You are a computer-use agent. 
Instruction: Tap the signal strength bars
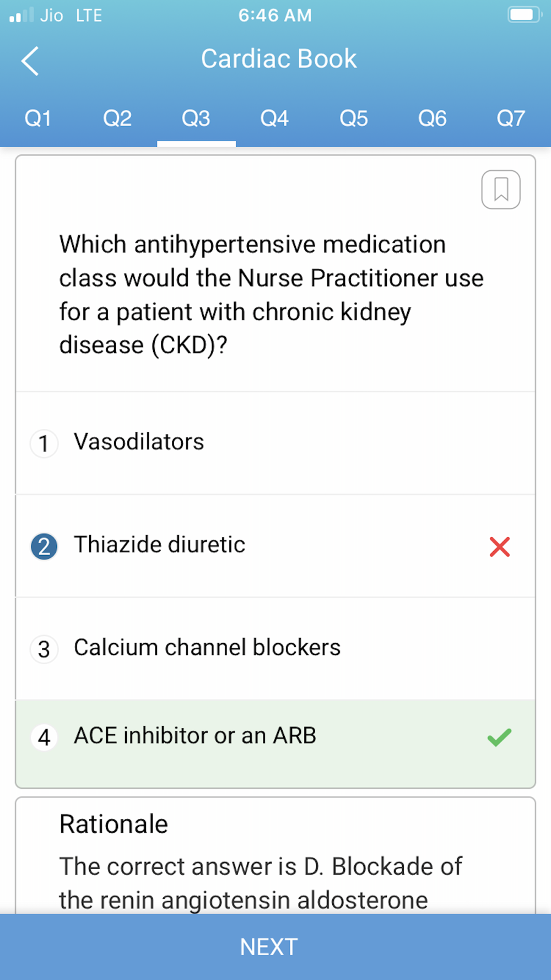click(21, 15)
